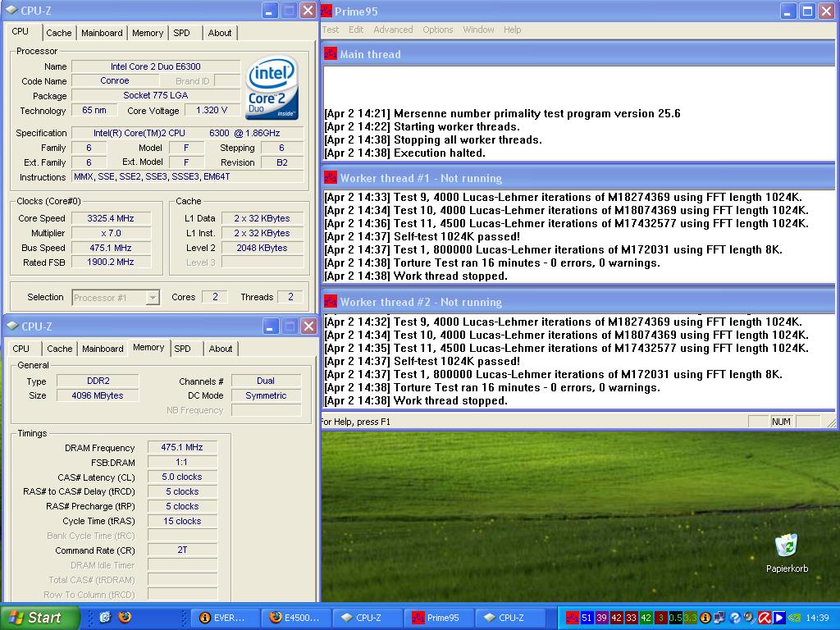Open the Test menu in Prime95
Viewport: 840px width, 630px height.
click(330, 30)
